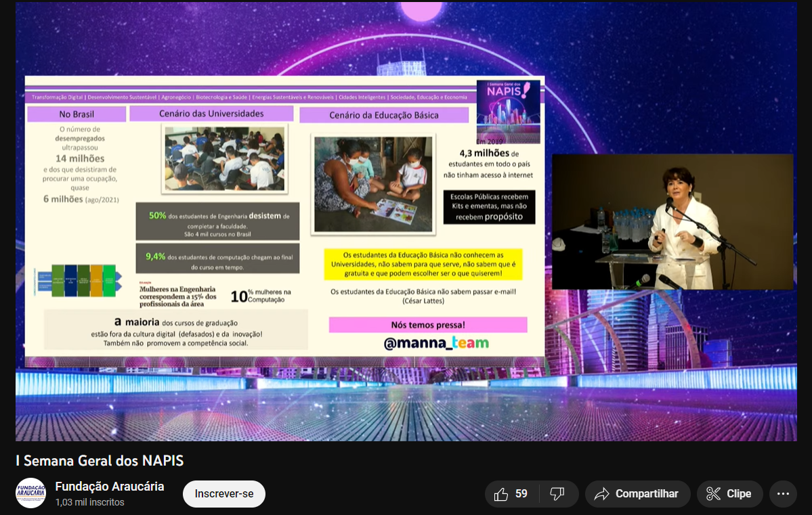
Task: Click the @manna_team handle in the slide
Action: click(436, 343)
